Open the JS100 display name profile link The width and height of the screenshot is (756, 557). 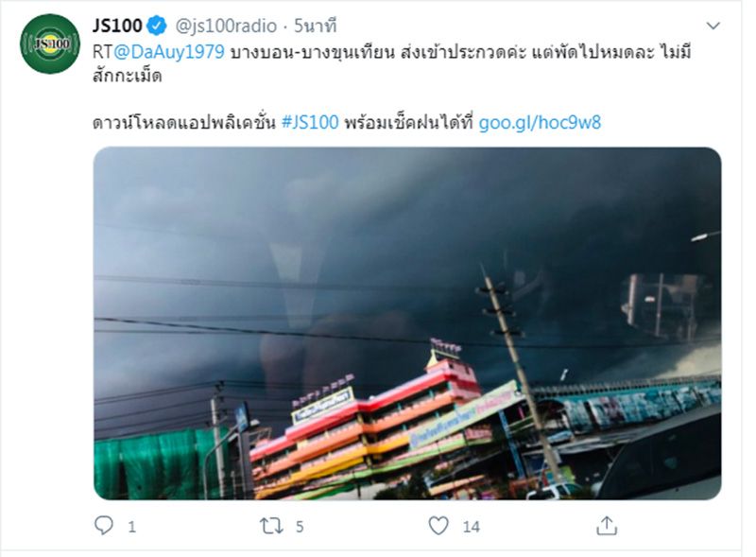[117, 26]
